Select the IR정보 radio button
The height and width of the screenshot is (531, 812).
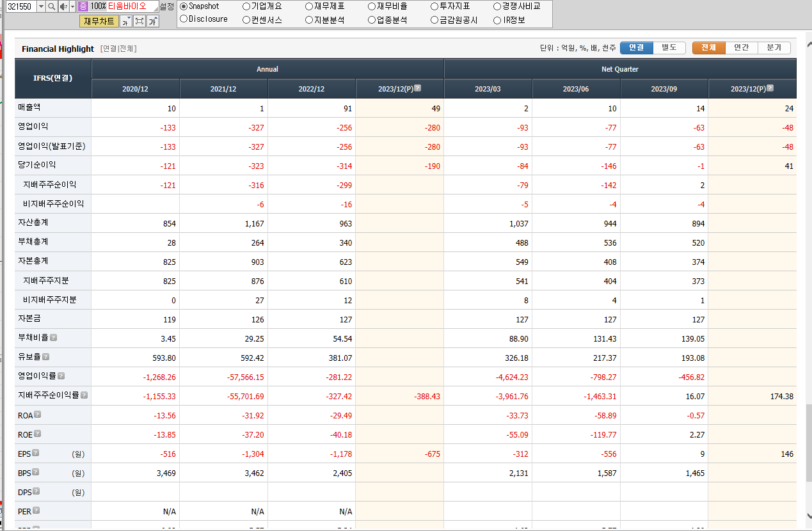(497, 20)
